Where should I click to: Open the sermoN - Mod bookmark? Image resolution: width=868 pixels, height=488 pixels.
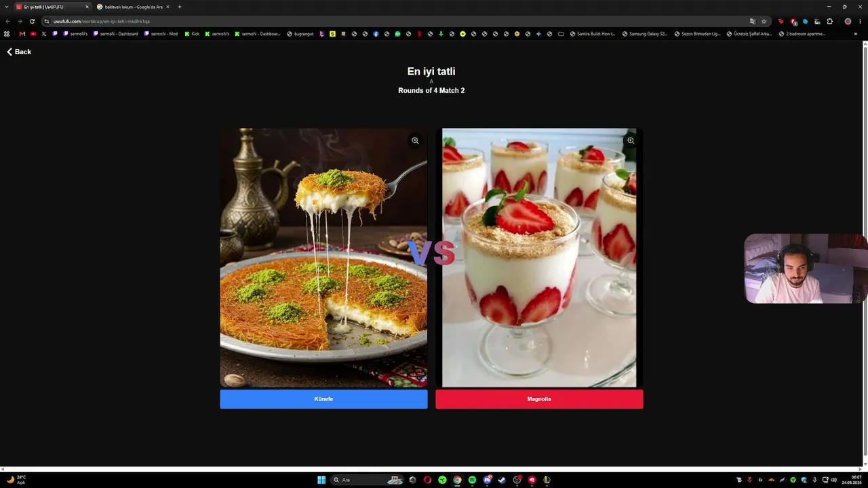160,34
